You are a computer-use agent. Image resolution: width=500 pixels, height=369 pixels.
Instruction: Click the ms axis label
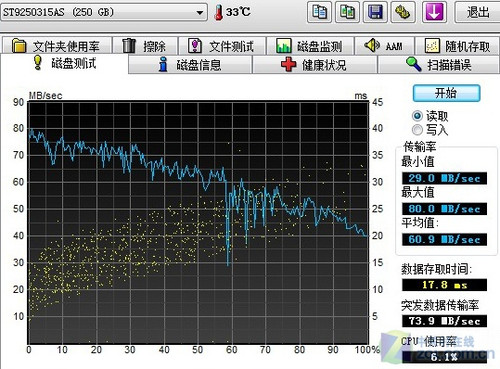click(361, 96)
